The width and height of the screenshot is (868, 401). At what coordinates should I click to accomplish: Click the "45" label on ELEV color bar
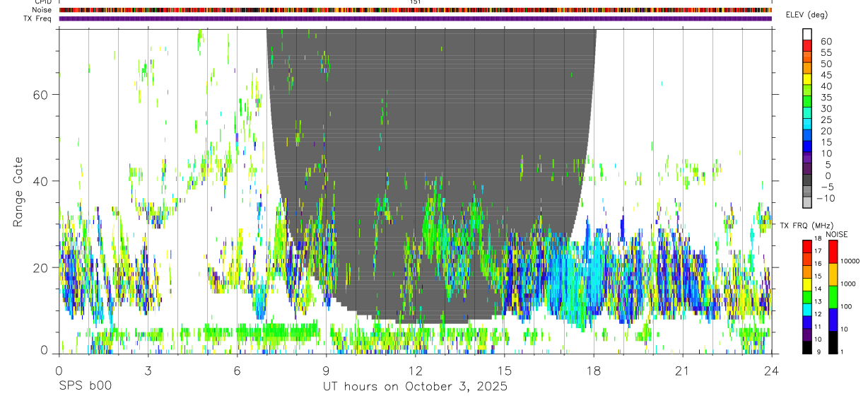point(826,75)
